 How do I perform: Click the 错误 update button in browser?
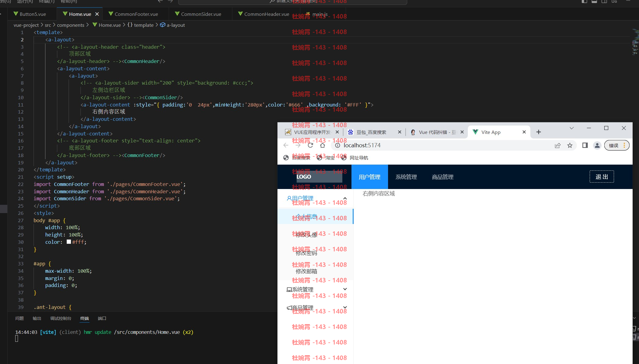pos(617,145)
